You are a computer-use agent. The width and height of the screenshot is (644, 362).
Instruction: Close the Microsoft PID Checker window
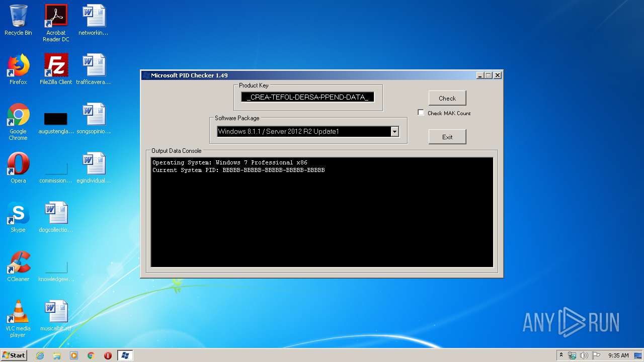pyautogui.click(x=497, y=75)
